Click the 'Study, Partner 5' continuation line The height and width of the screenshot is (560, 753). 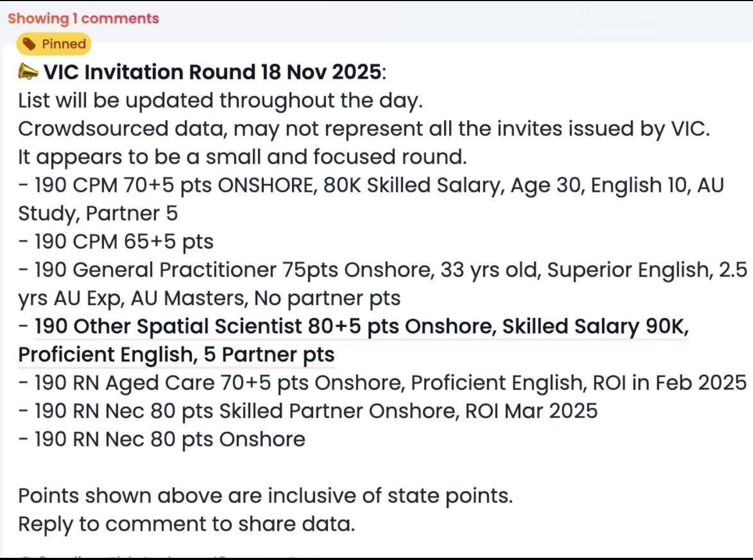[98, 214]
